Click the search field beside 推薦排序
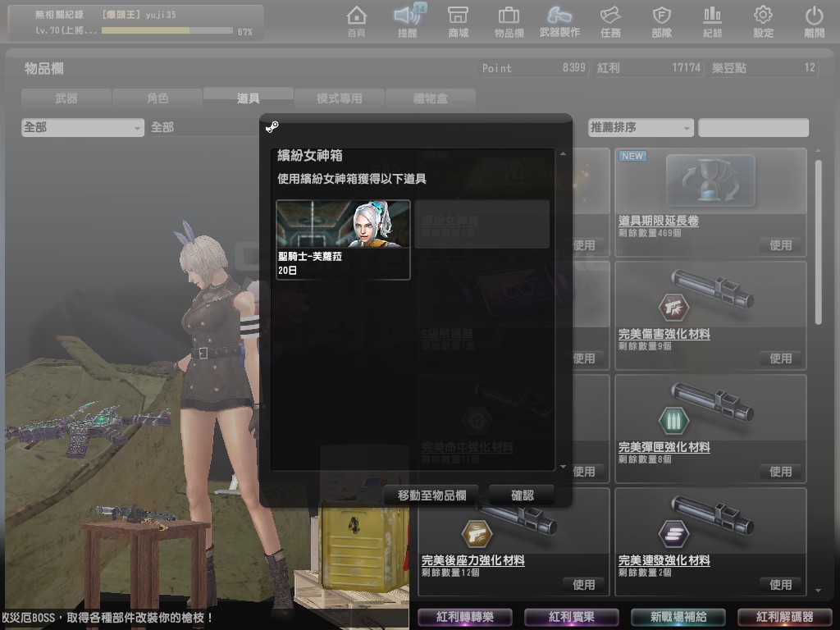840x630 pixels. (753, 127)
